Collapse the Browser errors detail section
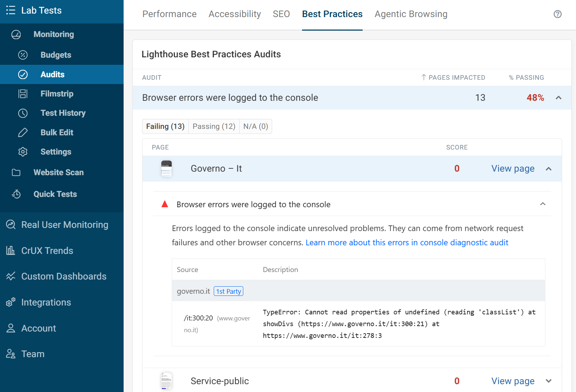The width and height of the screenshot is (576, 392). [x=543, y=204]
